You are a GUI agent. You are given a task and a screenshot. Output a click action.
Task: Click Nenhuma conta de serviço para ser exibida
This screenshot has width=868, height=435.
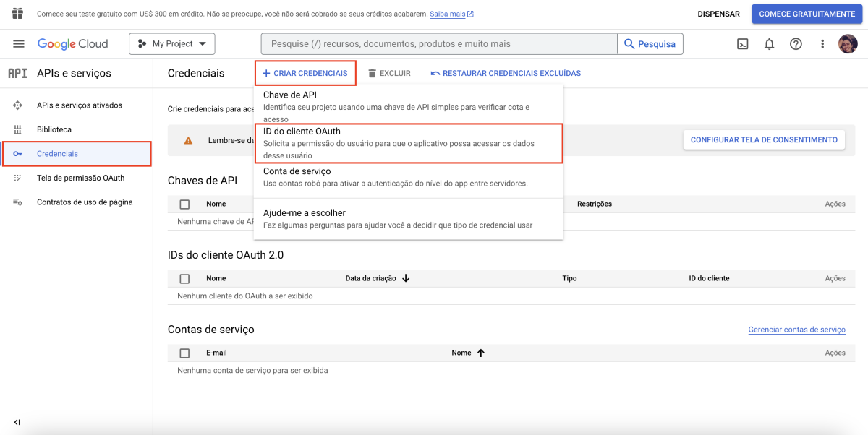coord(252,370)
